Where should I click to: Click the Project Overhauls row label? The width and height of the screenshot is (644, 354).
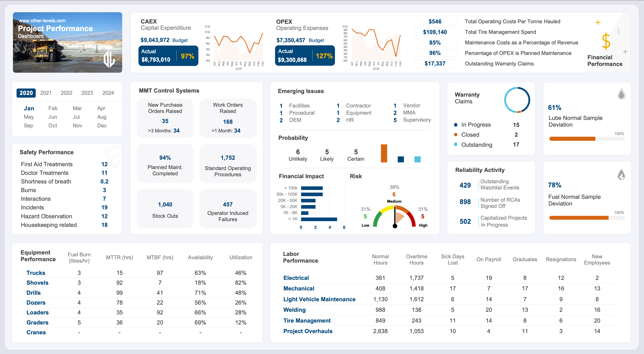pyautogui.click(x=308, y=331)
